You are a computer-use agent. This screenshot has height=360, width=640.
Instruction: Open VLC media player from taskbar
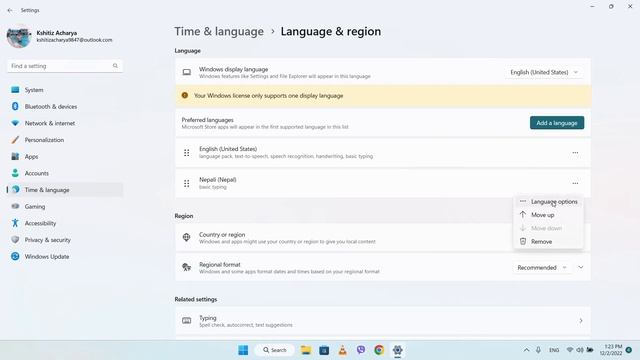click(342, 350)
